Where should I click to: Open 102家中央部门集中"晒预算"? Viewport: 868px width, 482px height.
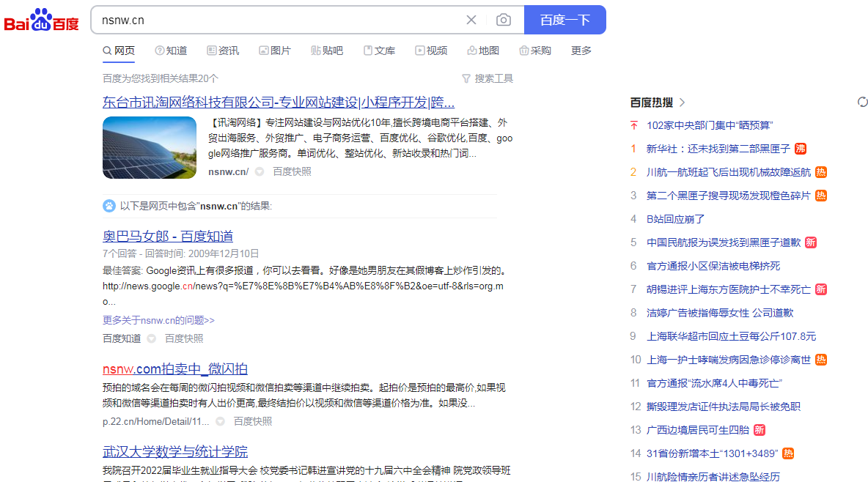710,125
